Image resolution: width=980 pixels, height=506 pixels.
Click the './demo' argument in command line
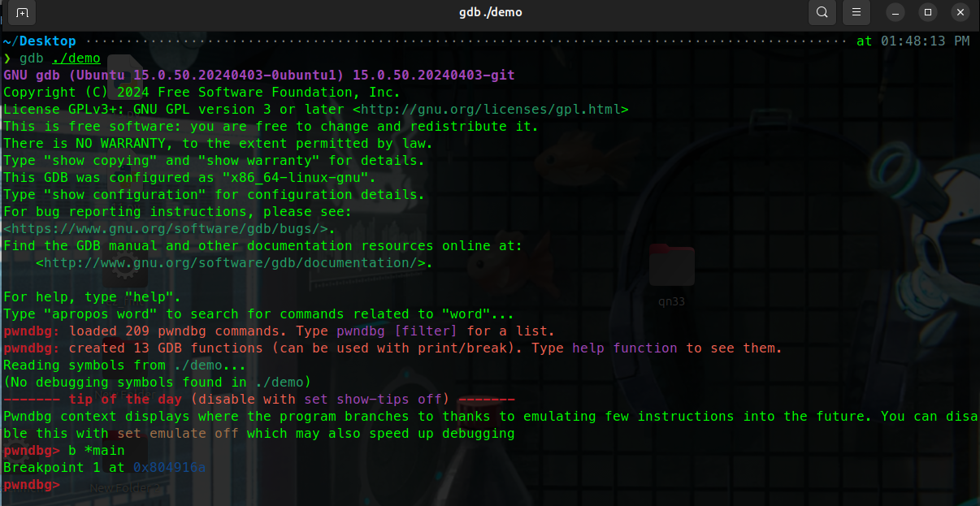76,58
